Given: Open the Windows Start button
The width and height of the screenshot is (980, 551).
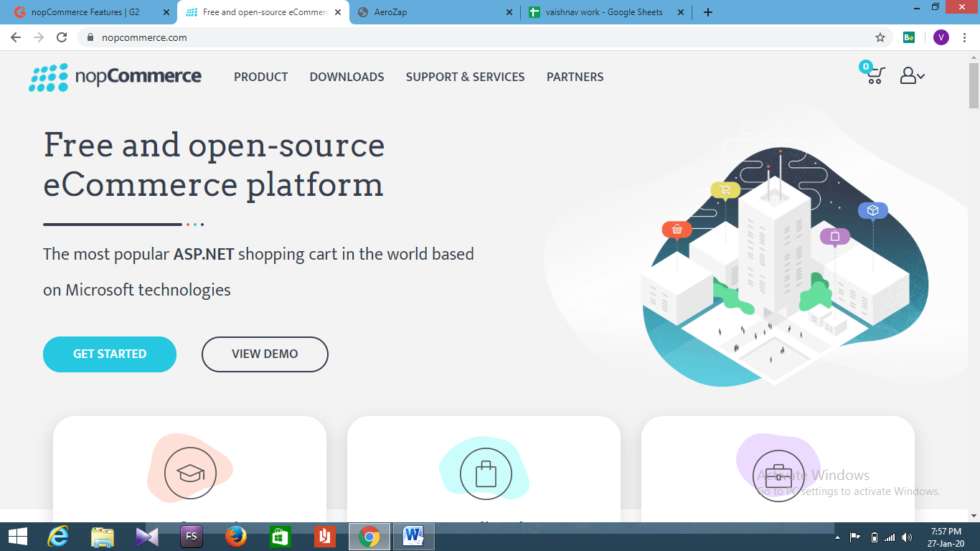Looking at the screenshot, I should 17,537.
